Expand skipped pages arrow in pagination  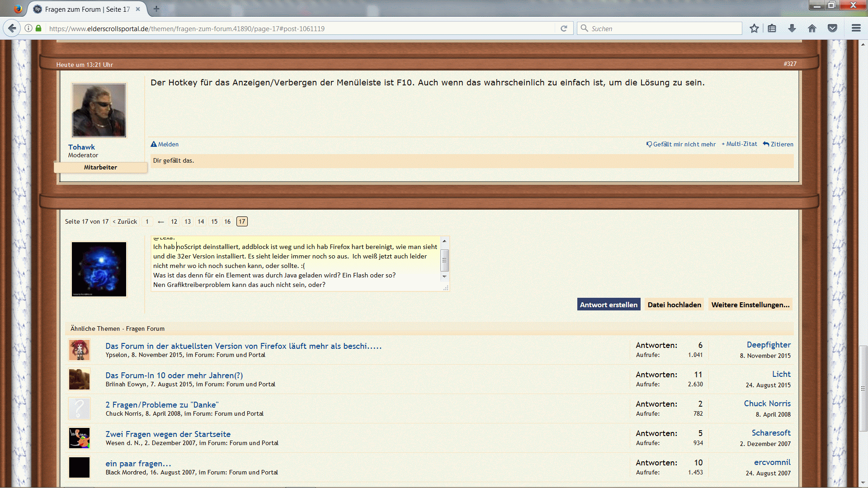[x=160, y=222]
